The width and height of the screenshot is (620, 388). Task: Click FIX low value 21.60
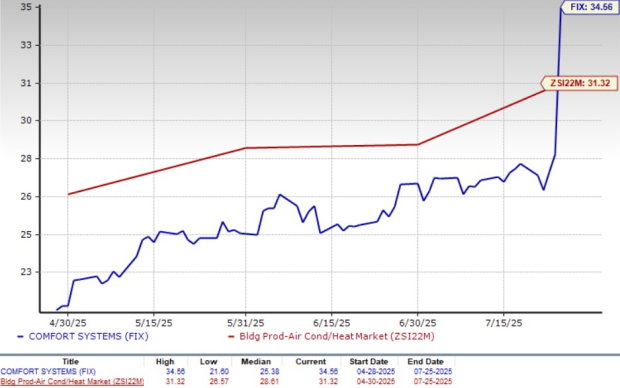click(x=219, y=371)
